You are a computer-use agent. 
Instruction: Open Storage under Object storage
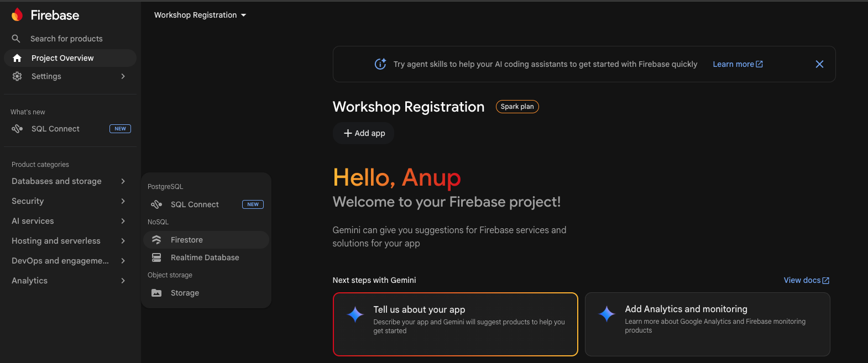(206, 293)
